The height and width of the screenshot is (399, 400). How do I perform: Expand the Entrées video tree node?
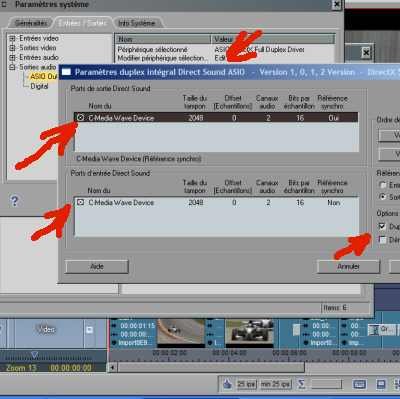pos(12,38)
